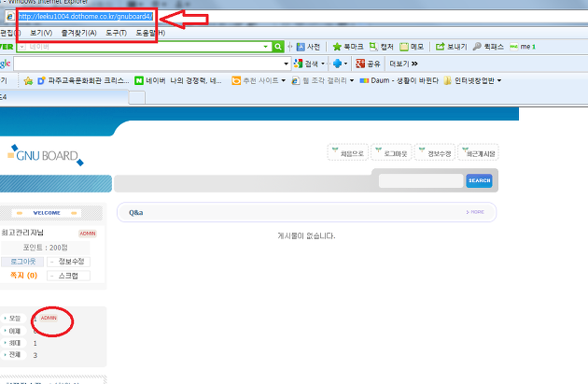Expand the 웹 조각 갤러리 dropdown
The image size is (588, 384).
[352, 80]
